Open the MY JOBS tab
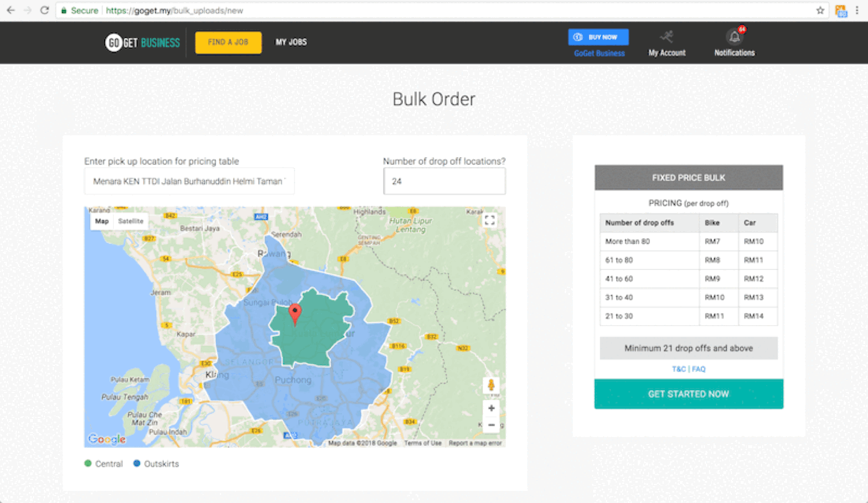Image resolution: width=868 pixels, height=503 pixels. pos(291,42)
